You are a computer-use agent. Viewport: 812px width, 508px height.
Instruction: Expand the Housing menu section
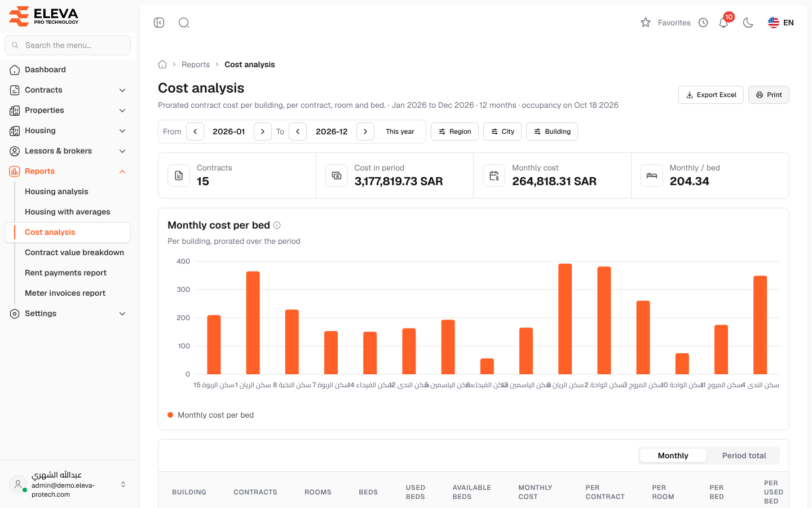click(x=68, y=130)
